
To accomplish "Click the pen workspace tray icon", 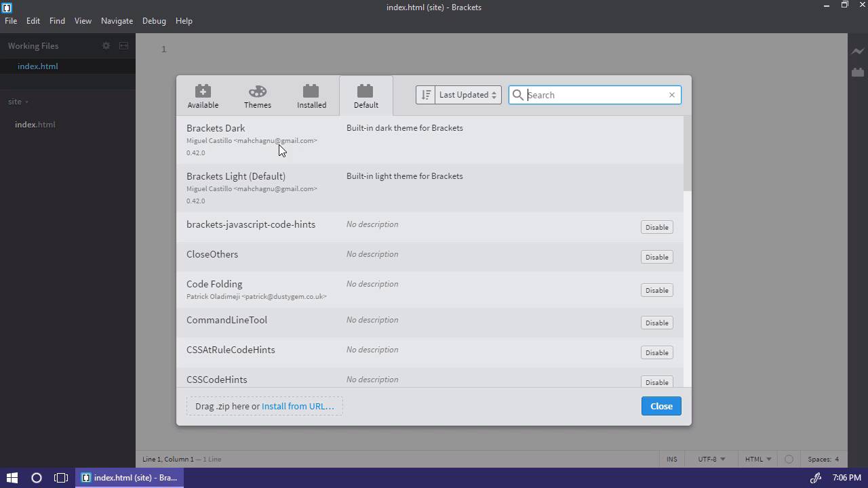I will click(x=816, y=478).
